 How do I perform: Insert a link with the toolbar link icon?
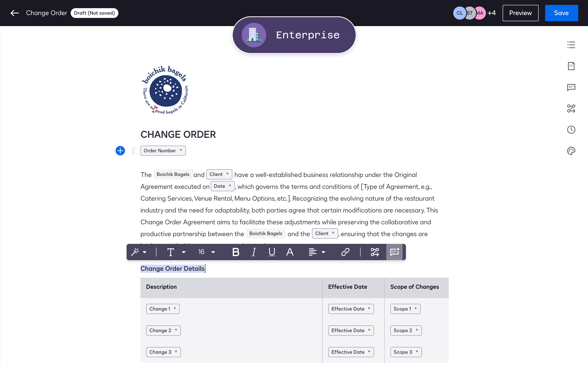345,252
